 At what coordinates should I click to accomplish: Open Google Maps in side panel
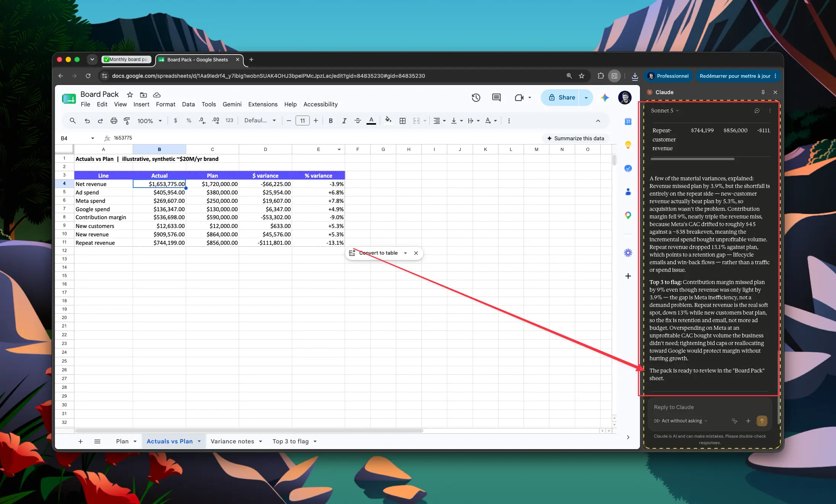tap(628, 215)
